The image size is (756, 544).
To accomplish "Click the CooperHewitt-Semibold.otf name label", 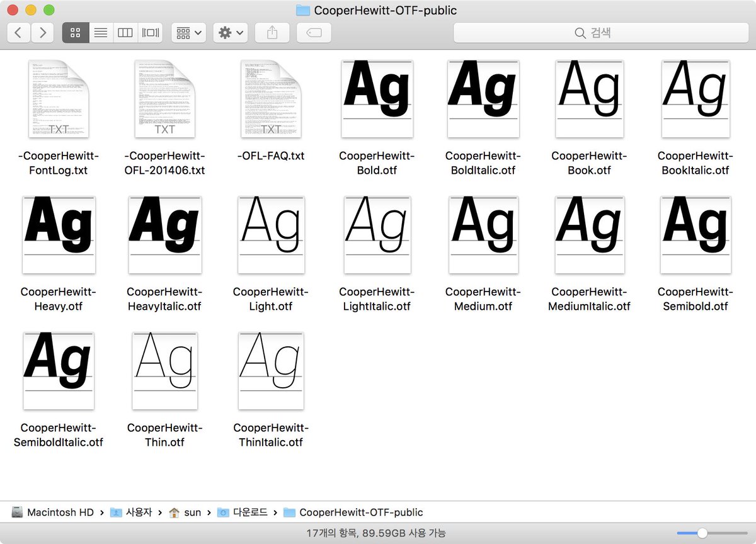I will point(696,299).
